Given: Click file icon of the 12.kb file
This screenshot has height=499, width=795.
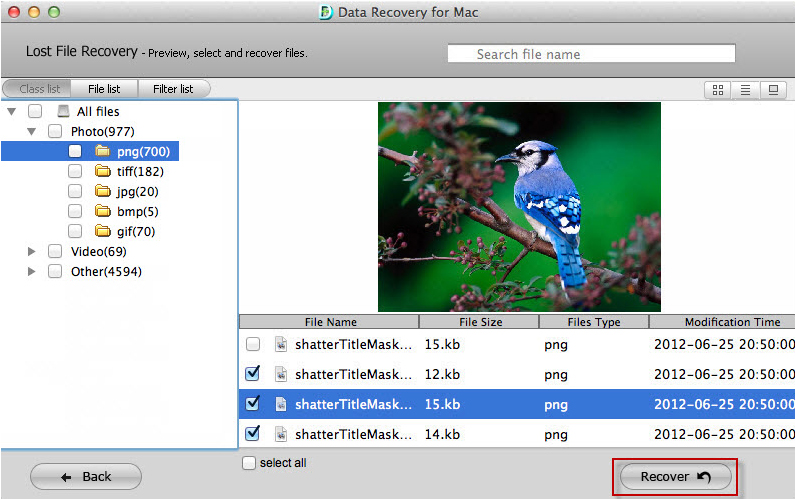Looking at the screenshot, I should coord(281,374).
